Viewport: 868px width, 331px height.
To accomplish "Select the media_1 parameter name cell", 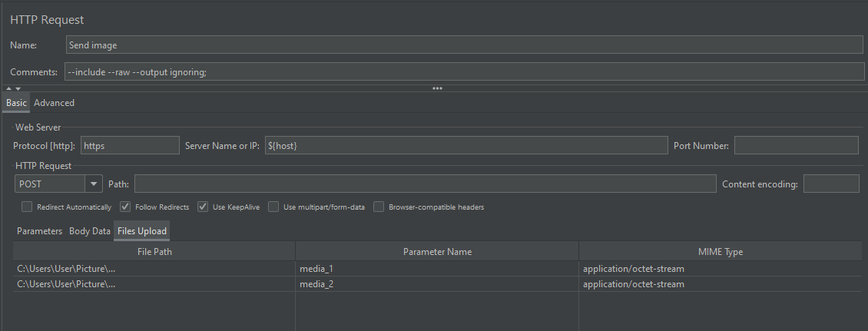I will pyautogui.click(x=436, y=269).
